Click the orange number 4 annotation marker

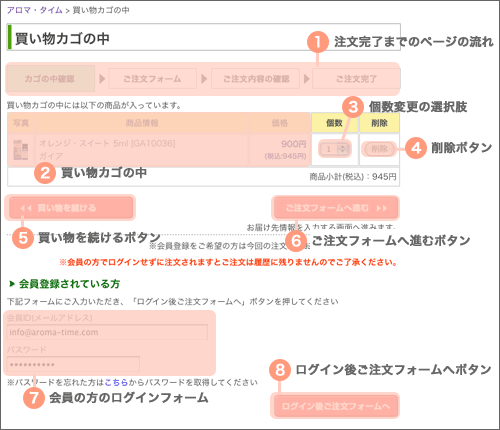(x=416, y=148)
